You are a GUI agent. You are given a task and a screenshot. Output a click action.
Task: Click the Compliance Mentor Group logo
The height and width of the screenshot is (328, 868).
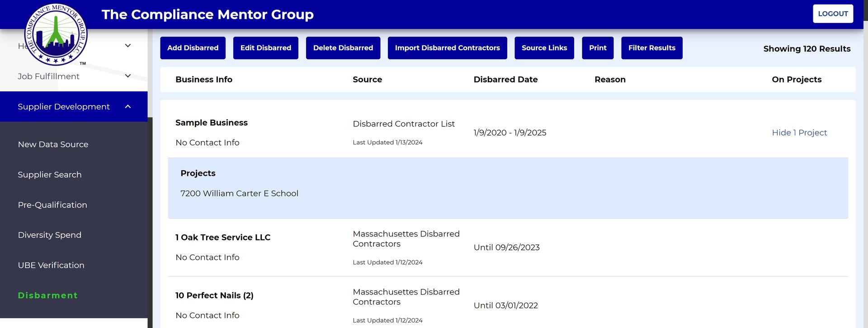click(56, 34)
